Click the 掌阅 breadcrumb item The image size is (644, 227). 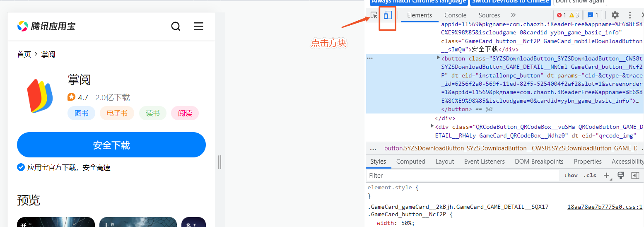click(48, 54)
